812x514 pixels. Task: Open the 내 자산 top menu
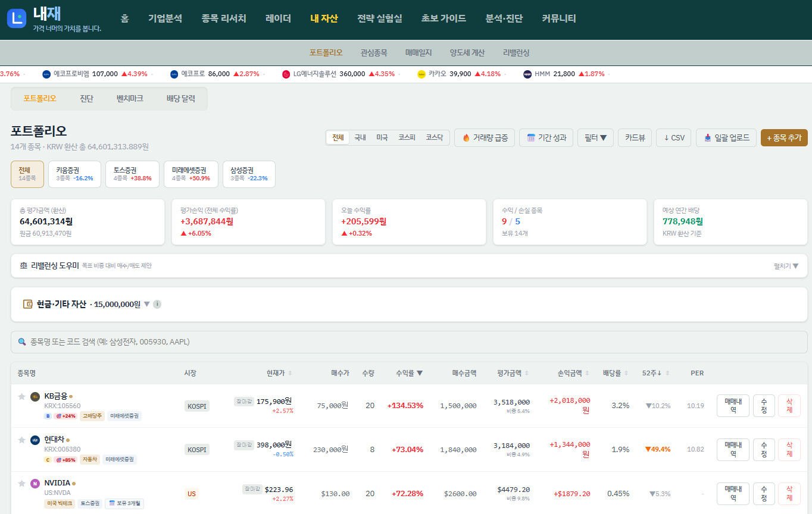(x=324, y=18)
